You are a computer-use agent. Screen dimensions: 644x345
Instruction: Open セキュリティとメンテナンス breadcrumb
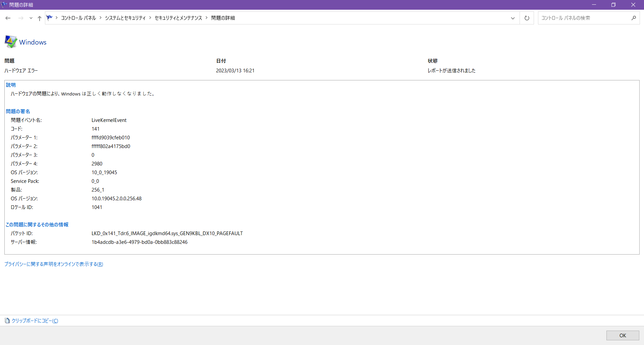(x=178, y=18)
